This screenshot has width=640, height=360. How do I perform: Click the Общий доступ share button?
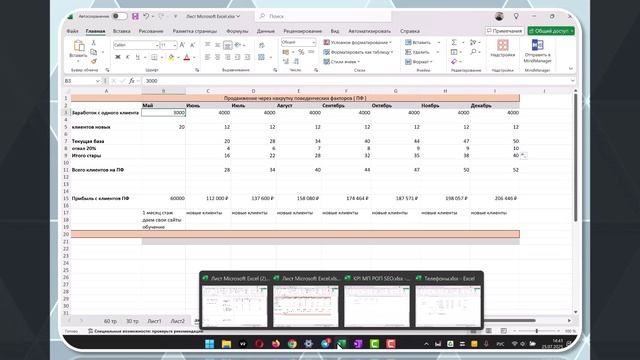click(x=551, y=31)
